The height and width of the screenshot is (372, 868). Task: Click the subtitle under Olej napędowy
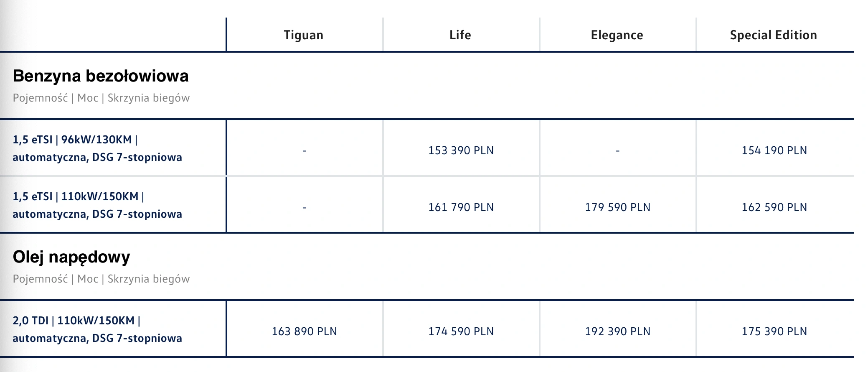click(101, 279)
